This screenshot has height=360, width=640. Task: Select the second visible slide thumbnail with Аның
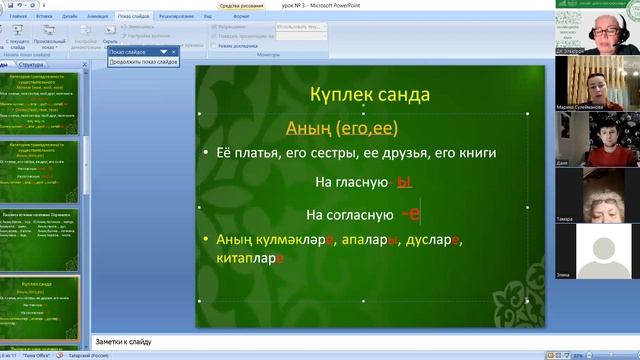(x=39, y=172)
